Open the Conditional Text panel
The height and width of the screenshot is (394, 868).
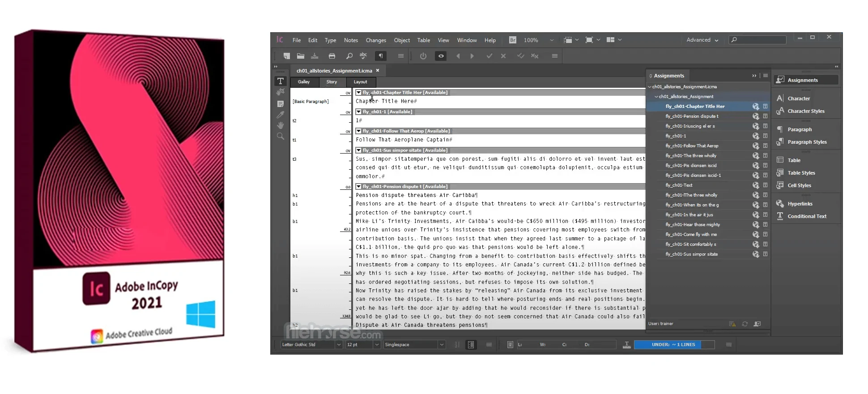[807, 216]
